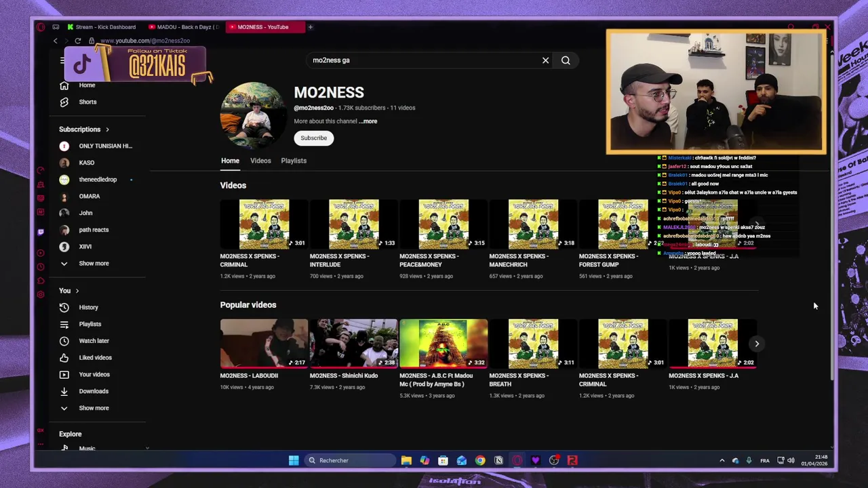The height and width of the screenshot is (488, 868).
Task: Open Watch later in the sidebar
Action: tap(85, 341)
